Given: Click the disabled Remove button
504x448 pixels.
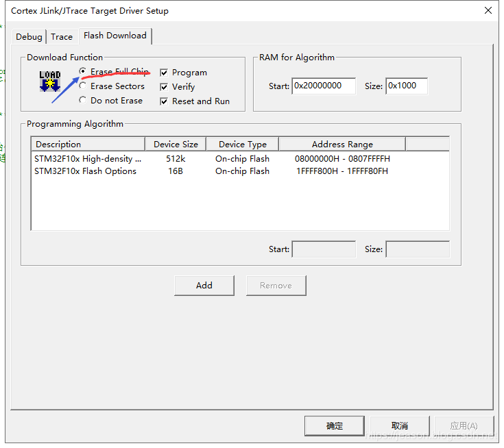Looking at the screenshot, I should (276, 285).
